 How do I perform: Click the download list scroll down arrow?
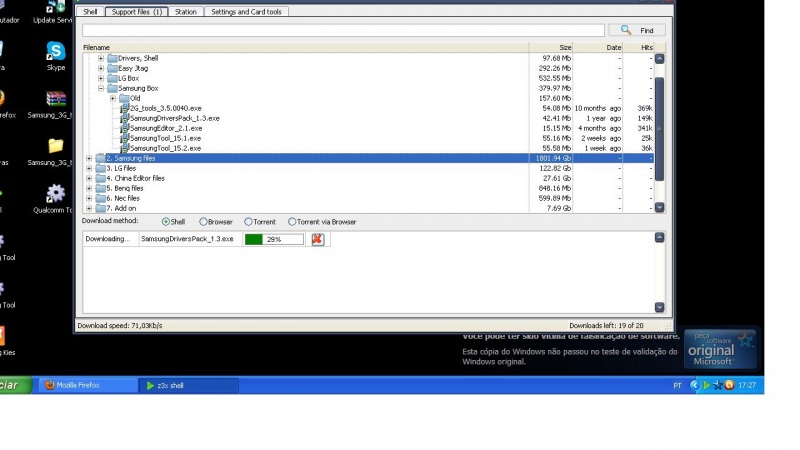pos(659,307)
